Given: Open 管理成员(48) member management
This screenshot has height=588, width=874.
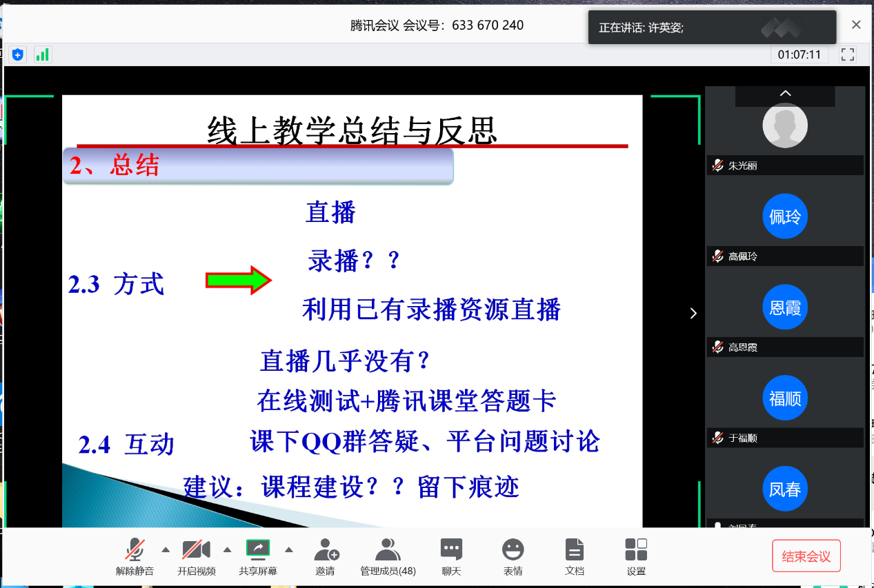Looking at the screenshot, I should click(x=388, y=556).
